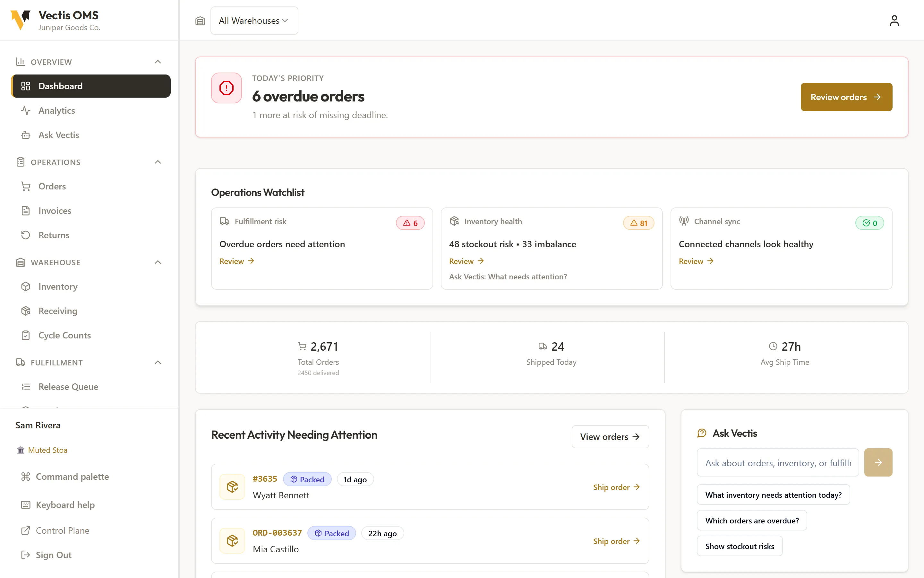Click the Ask Vectis chat bubble icon

click(x=702, y=433)
